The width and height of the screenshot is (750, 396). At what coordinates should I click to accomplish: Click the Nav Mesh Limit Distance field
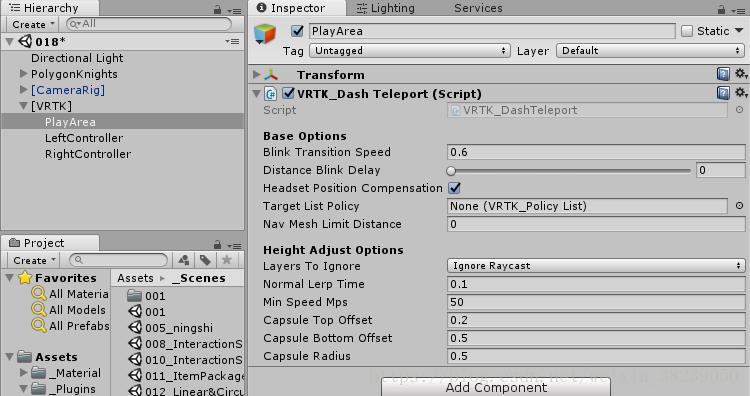(x=596, y=224)
